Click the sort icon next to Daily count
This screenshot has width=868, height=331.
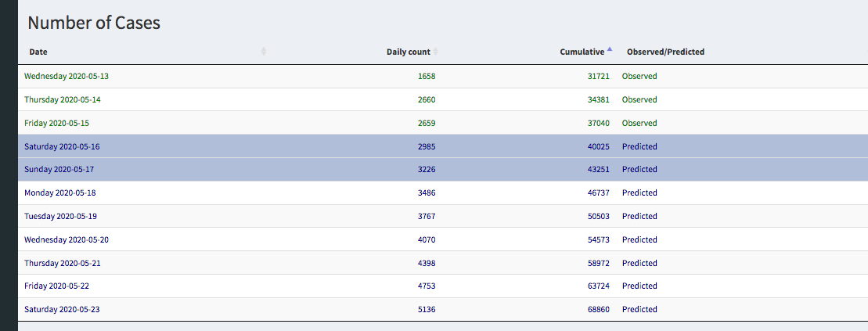436,52
